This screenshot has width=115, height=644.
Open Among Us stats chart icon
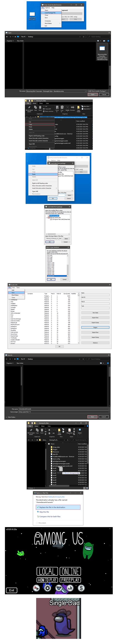[x=70, y=588]
